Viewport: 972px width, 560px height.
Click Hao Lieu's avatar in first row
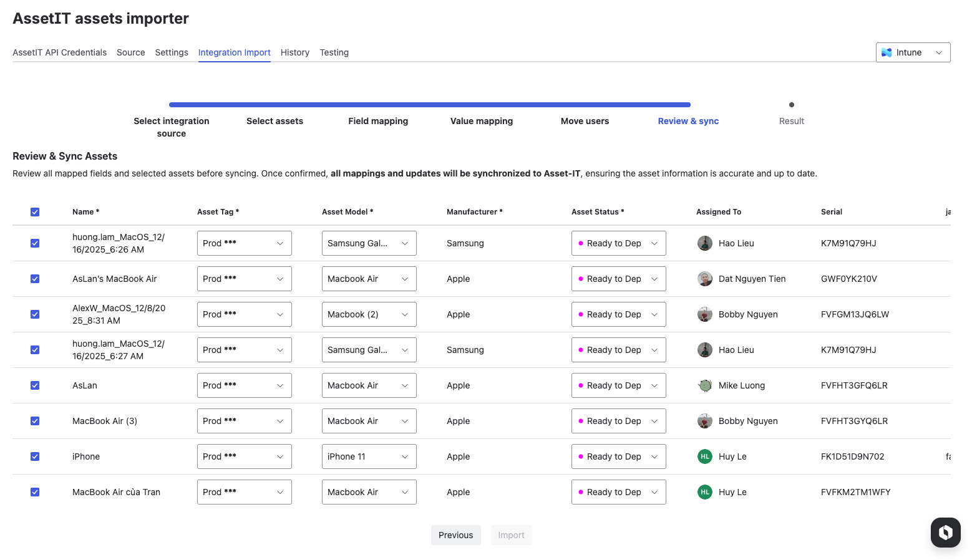[x=705, y=243]
